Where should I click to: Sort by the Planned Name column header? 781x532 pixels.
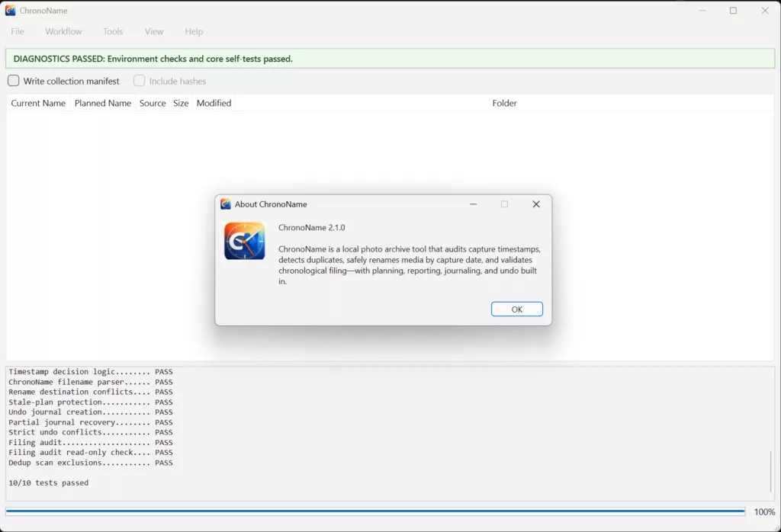(103, 103)
